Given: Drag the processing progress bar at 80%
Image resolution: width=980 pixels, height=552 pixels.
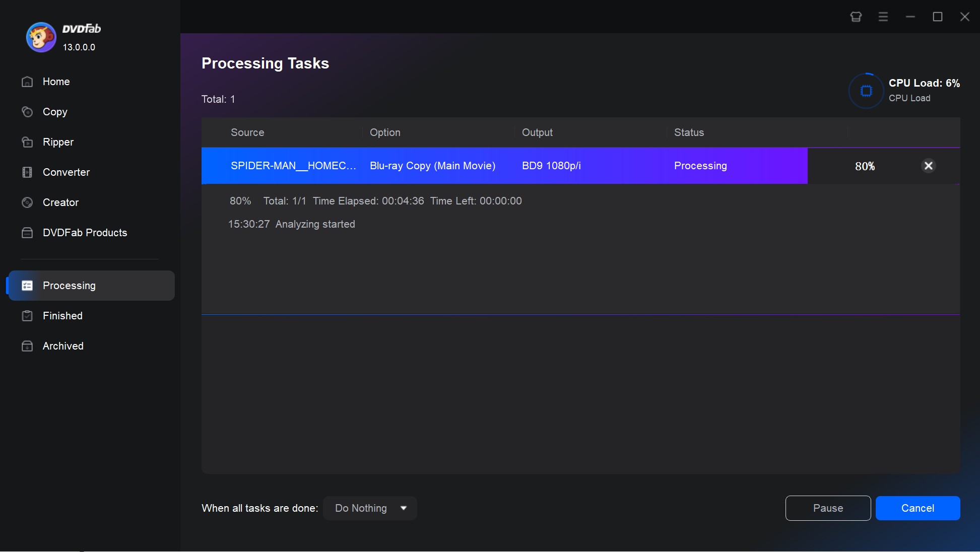Looking at the screenshot, I should coord(808,166).
